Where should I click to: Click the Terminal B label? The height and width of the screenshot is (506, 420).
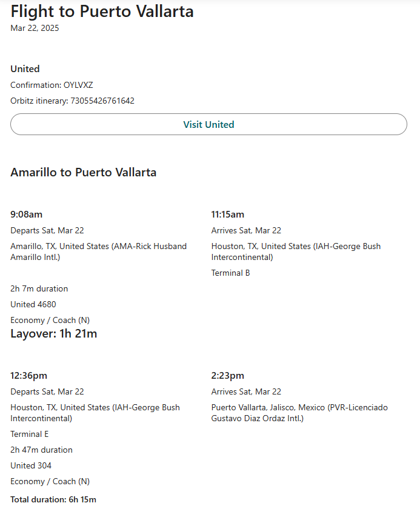[x=230, y=273]
